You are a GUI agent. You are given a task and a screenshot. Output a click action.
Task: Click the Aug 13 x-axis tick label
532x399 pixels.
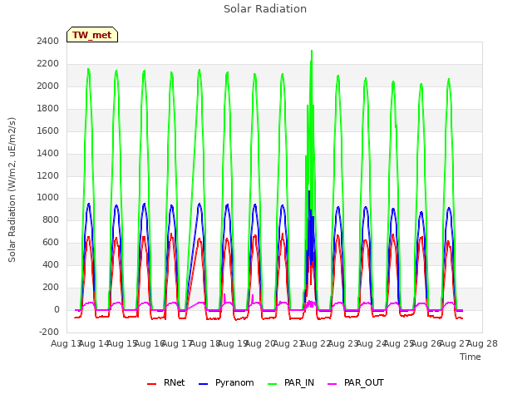[66, 343]
